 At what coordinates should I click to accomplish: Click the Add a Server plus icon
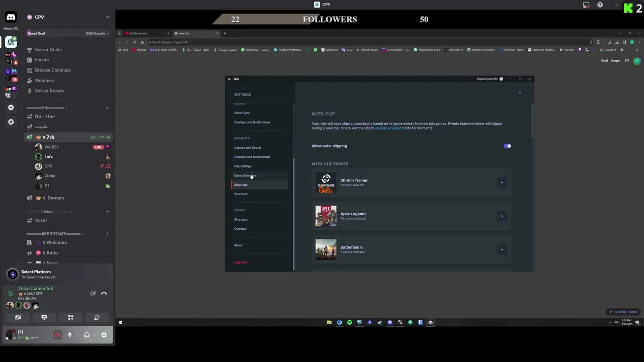click(x=11, y=108)
